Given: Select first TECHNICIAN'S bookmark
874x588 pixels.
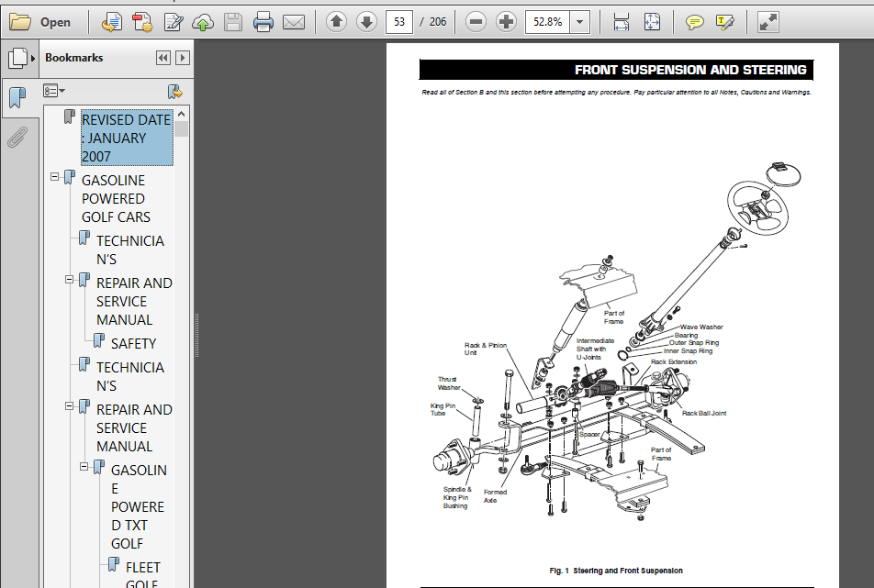Looking at the screenshot, I should point(129,250).
